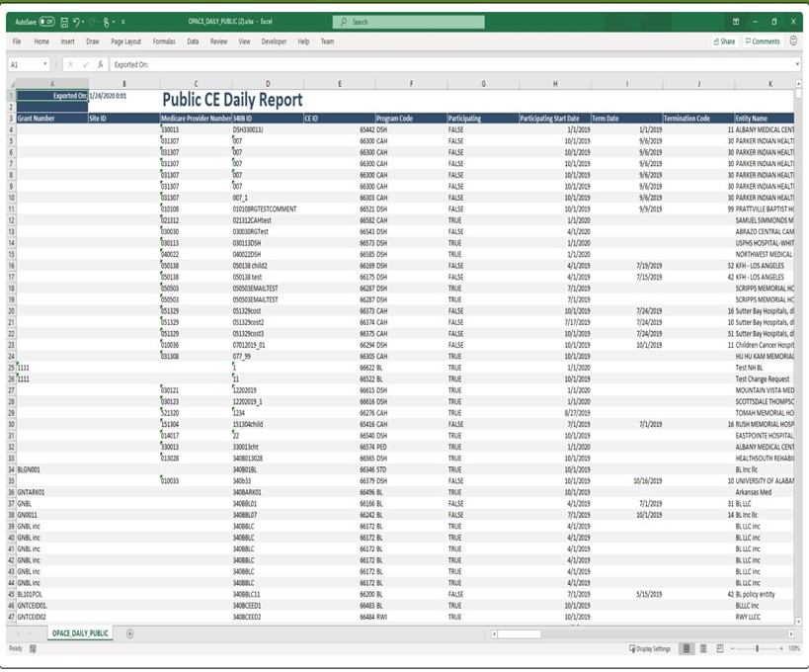Click the previous sheet navigation arrow
The width and height of the screenshot is (809, 672).
tap(19, 633)
